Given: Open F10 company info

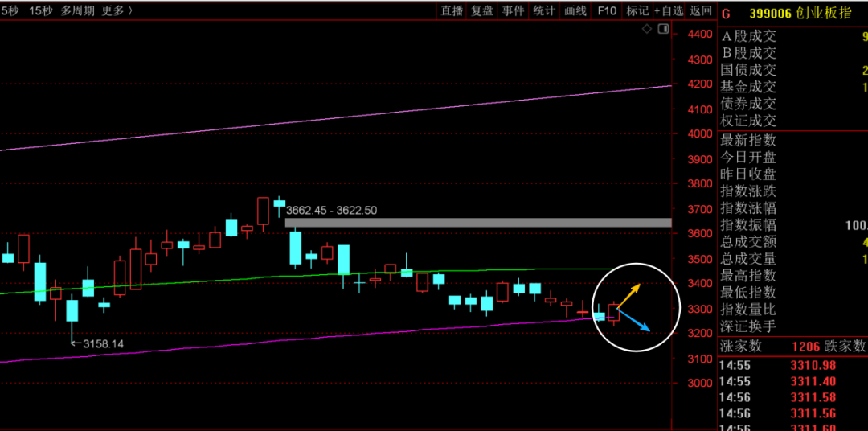Looking at the screenshot, I should [607, 10].
